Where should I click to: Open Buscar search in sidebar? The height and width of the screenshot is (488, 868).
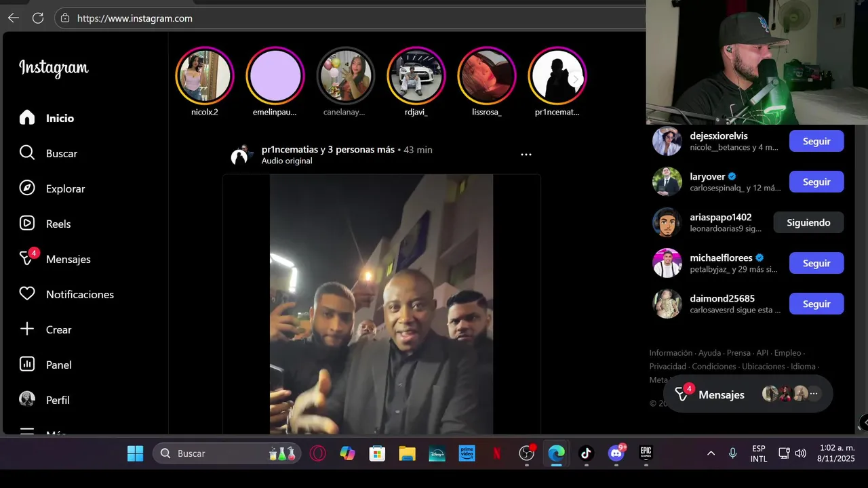point(48,153)
